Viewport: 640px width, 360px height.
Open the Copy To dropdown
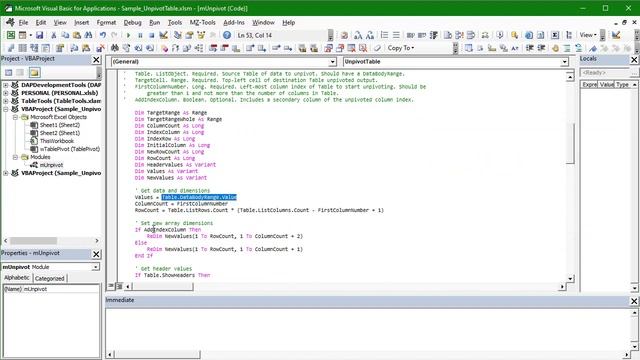(401, 48)
